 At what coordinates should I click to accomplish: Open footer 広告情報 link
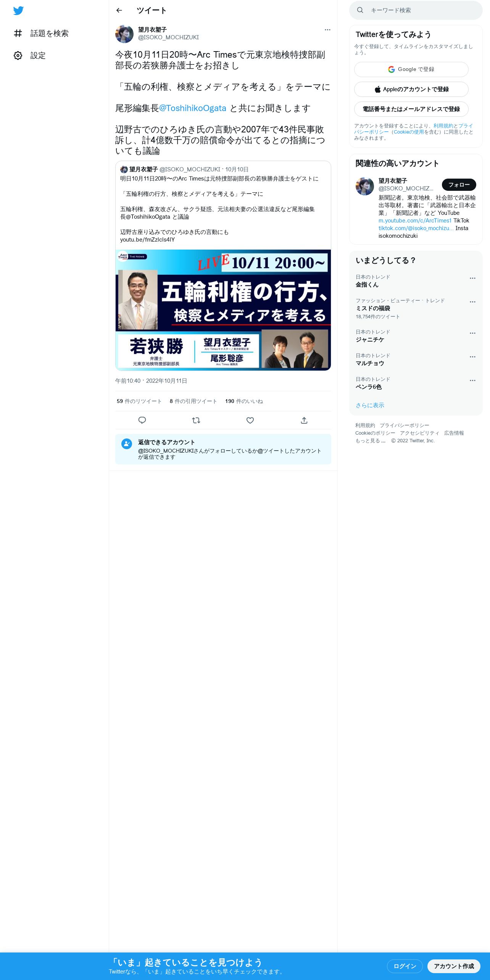pos(454,433)
